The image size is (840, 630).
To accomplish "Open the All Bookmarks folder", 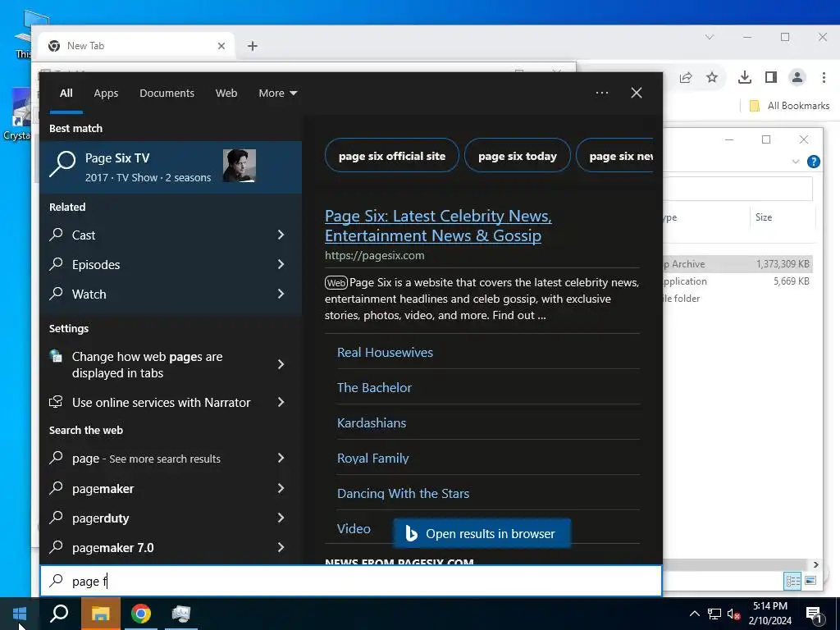I will pyautogui.click(x=789, y=106).
